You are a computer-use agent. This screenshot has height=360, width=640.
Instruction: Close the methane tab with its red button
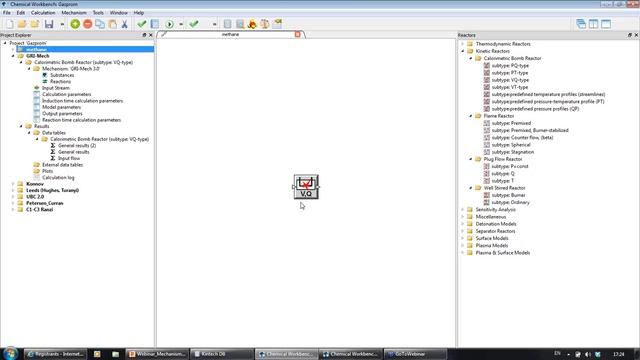click(298, 34)
